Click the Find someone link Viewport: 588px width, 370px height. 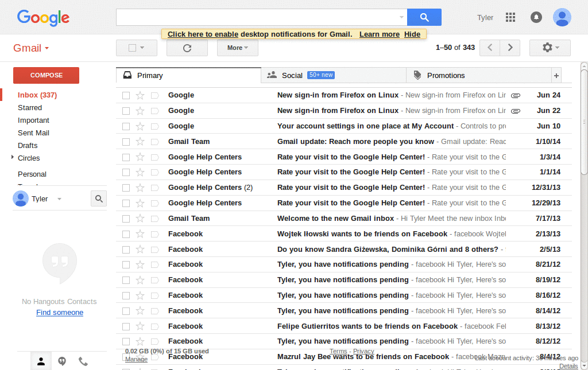[x=60, y=313]
